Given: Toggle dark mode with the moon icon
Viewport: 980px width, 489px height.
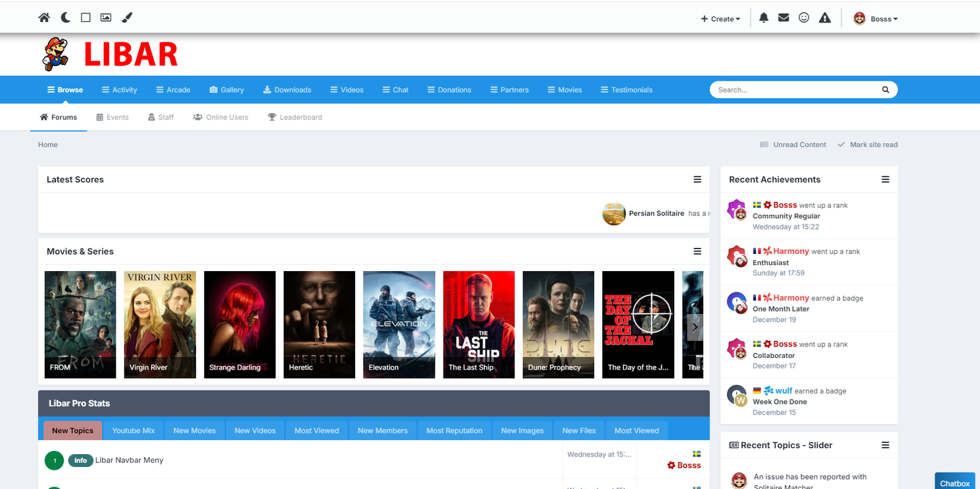Looking at the screenshot, I should (x=66, y=18).
